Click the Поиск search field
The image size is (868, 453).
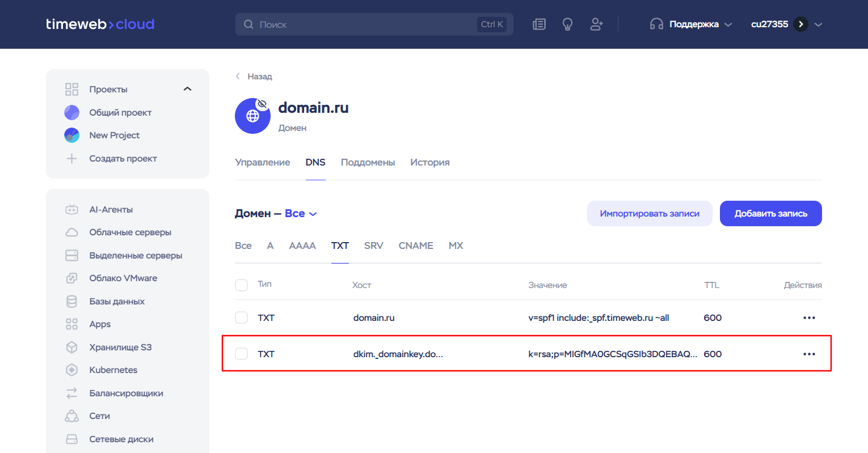pos(363,24)
